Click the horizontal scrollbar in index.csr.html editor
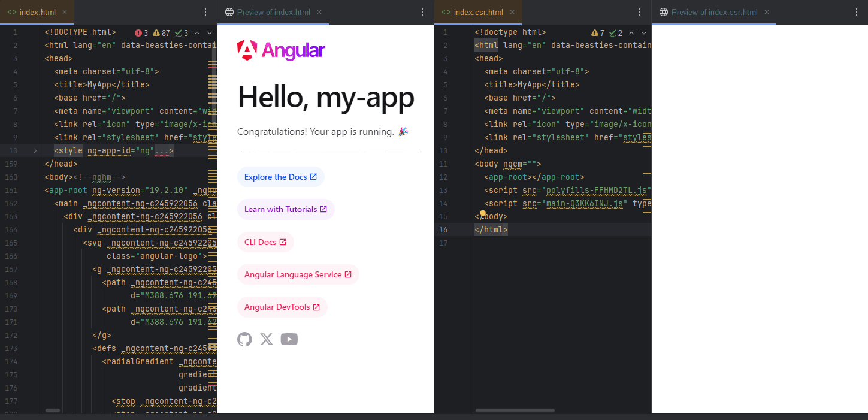Viewport: 868px width, 420px height. pyautogui.click(x=515, y=410)
